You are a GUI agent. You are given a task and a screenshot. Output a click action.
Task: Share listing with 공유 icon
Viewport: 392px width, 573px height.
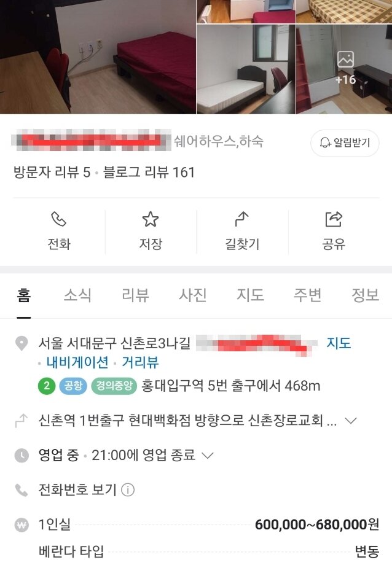click(334, 219)
